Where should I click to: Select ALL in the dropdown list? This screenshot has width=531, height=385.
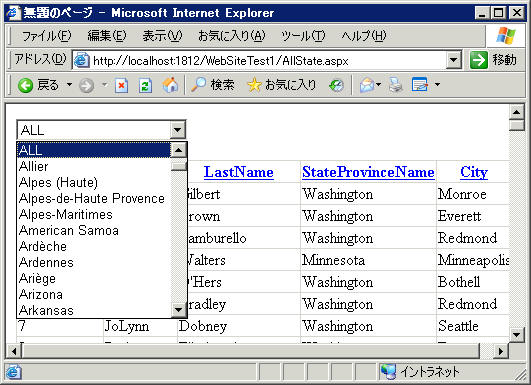pyautogui.click(x=94, y=150)
